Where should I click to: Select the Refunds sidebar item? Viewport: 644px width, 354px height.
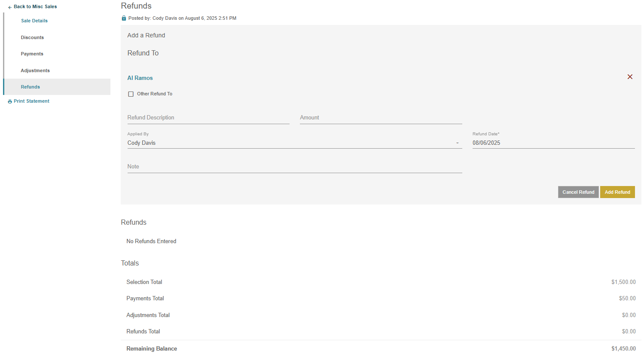pos(31,87)
